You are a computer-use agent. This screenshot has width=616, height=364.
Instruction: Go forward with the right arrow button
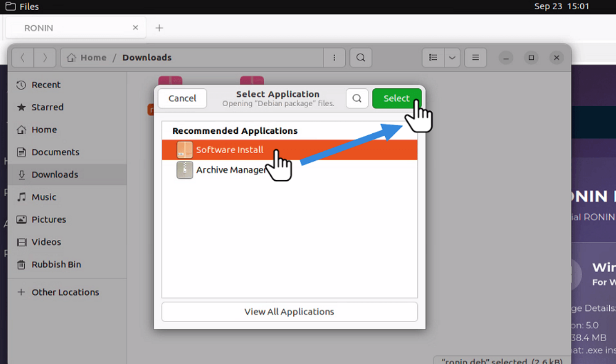click(44, 57)
